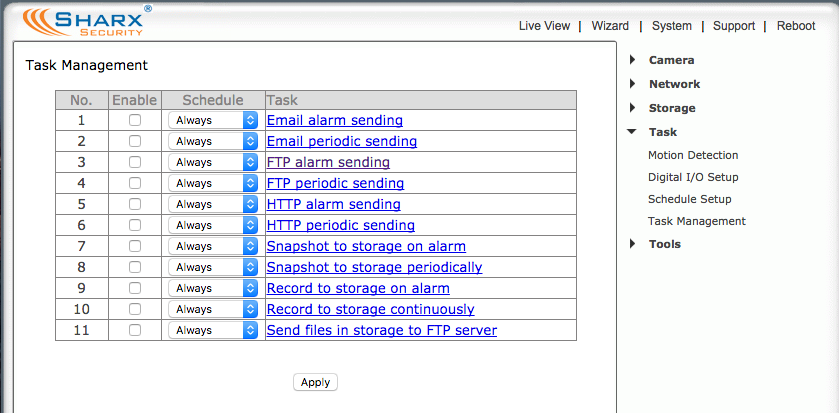Image resolution: width=839 pixels, height=413 pixels.
Task: Collapse the Task section arrow
Action: [632, 132]
